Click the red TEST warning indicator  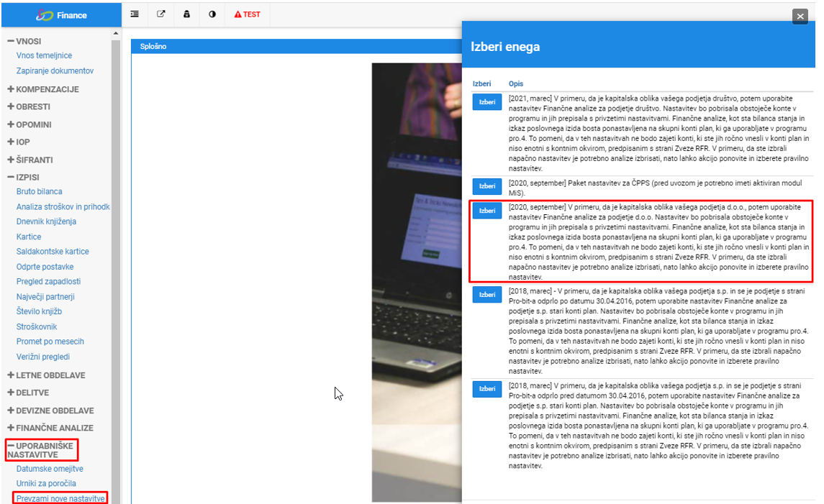click(x=247, y=14)
